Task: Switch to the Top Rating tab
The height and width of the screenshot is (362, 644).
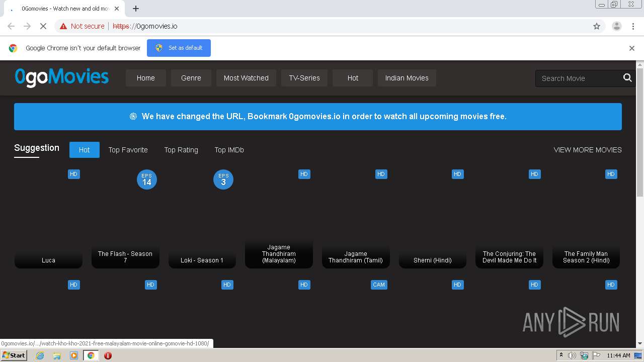Action: pos(181,150)
